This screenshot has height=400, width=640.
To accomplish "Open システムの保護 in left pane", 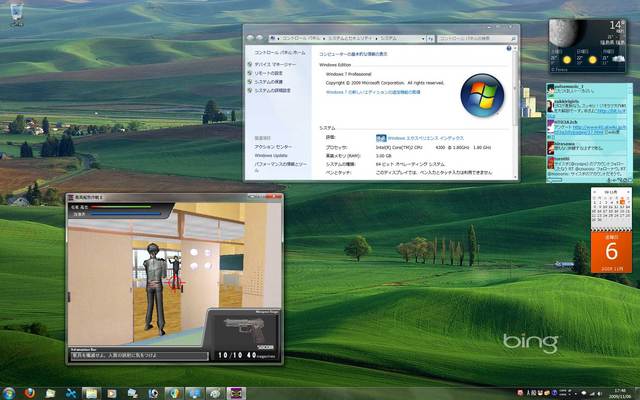I will coord(268,82).
